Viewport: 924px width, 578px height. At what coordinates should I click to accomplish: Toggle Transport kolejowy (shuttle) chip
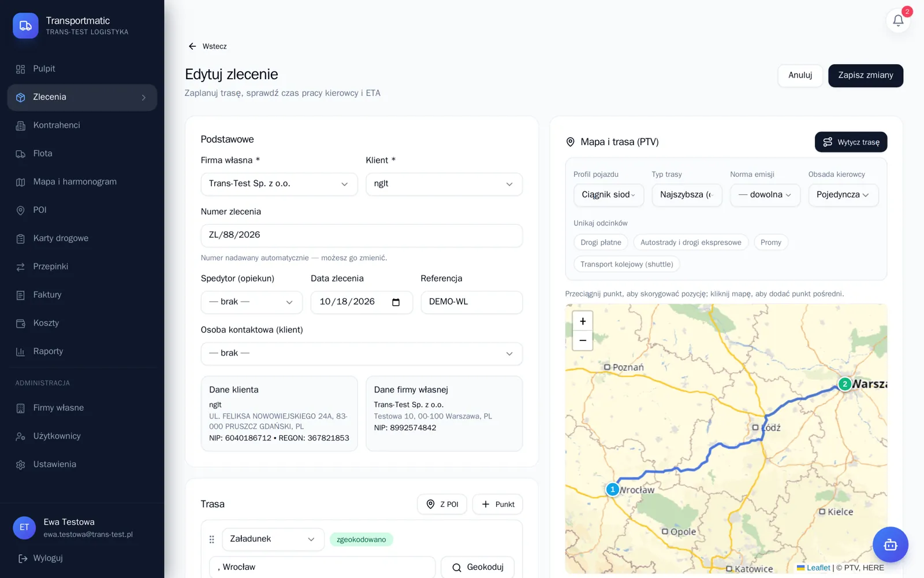point(627,264)
